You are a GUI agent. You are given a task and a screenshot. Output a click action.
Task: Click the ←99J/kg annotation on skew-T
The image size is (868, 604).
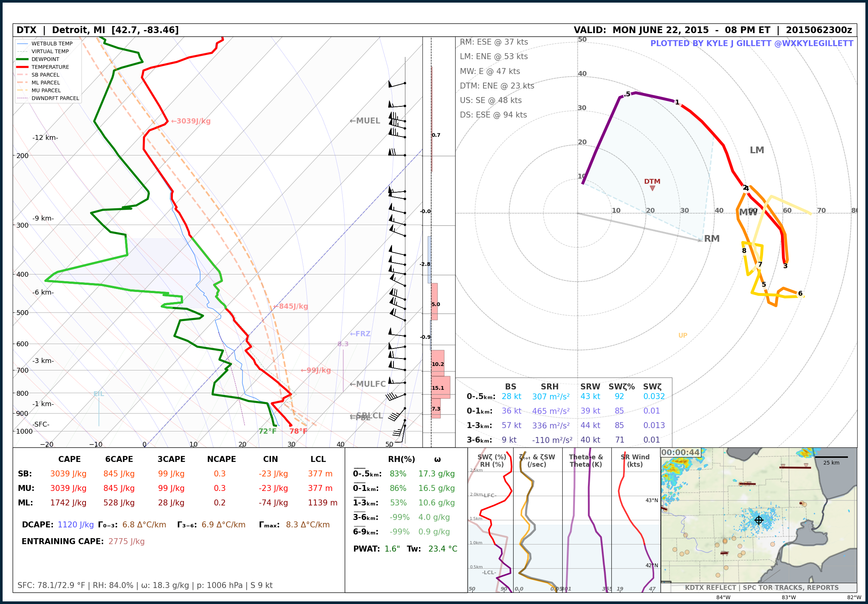point(315,370)
